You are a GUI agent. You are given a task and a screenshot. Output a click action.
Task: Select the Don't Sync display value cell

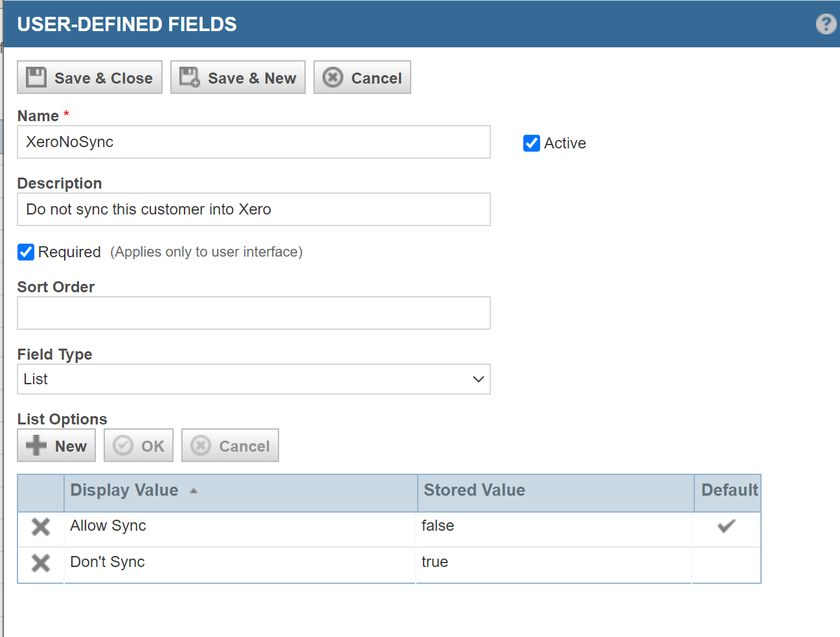tap(240, 562)
